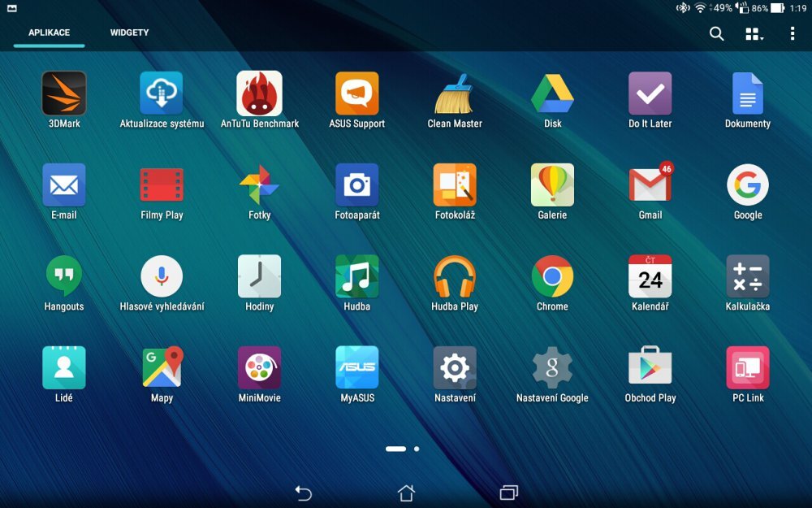Screen dimensions: 812x508
Task: Open the overflow menu with three dots
Action: pyautogui.click(x=793, y=33)
